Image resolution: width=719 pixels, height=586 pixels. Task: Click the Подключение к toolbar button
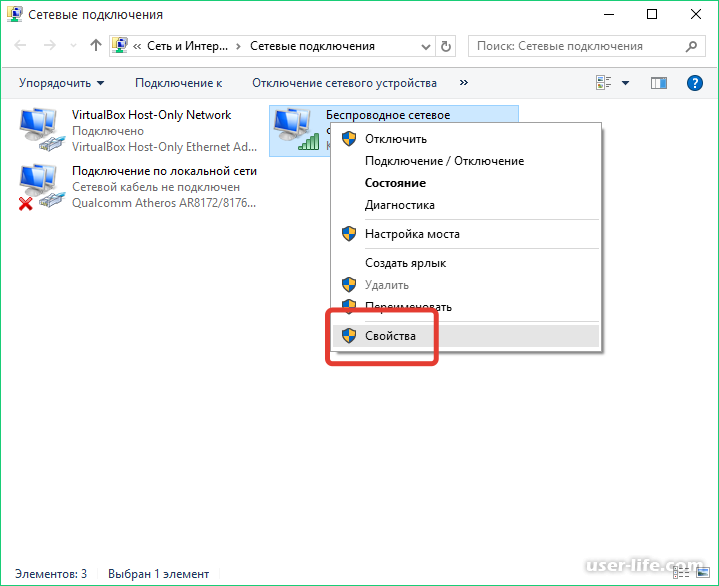(x=178, y=83)
